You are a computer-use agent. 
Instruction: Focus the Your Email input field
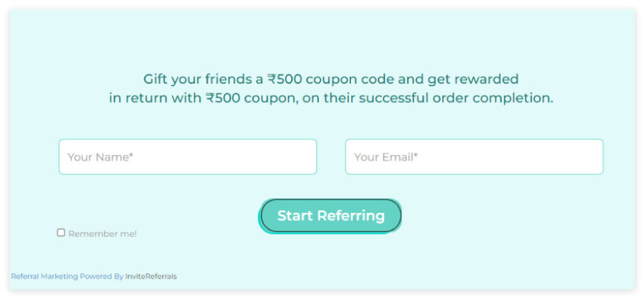click(474, 156)
